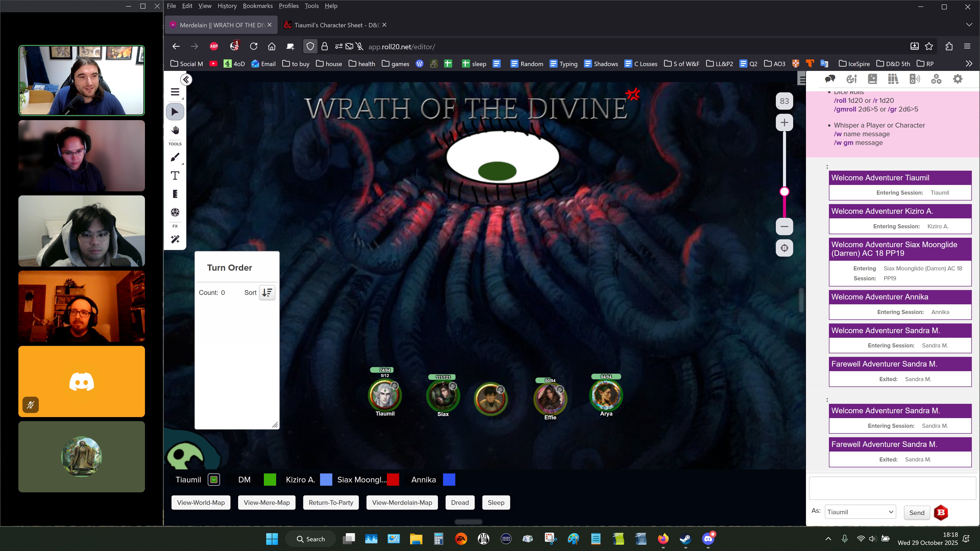Select the pan hand tool
This screenshot has width=980, height=551.
[x=175, y=130]
